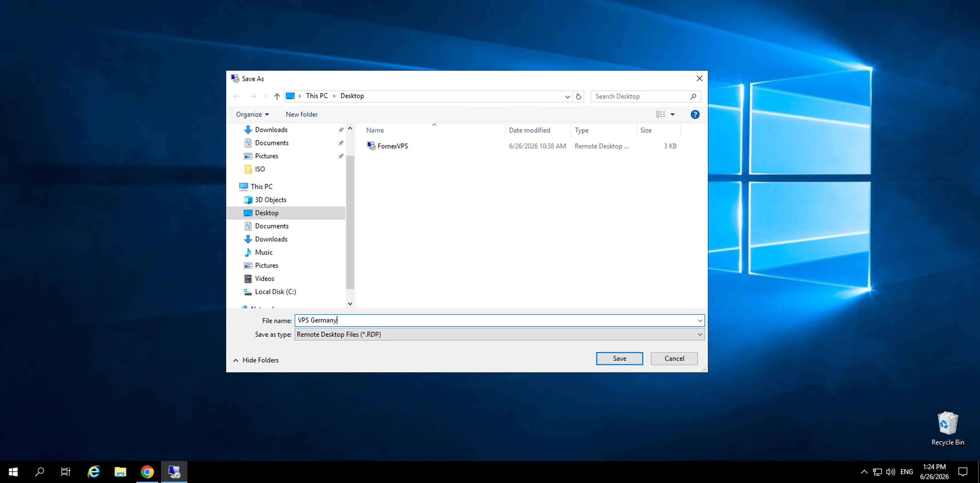Click the FornexVPS RDP file icon
980x483 pixels.
point(371,146)
